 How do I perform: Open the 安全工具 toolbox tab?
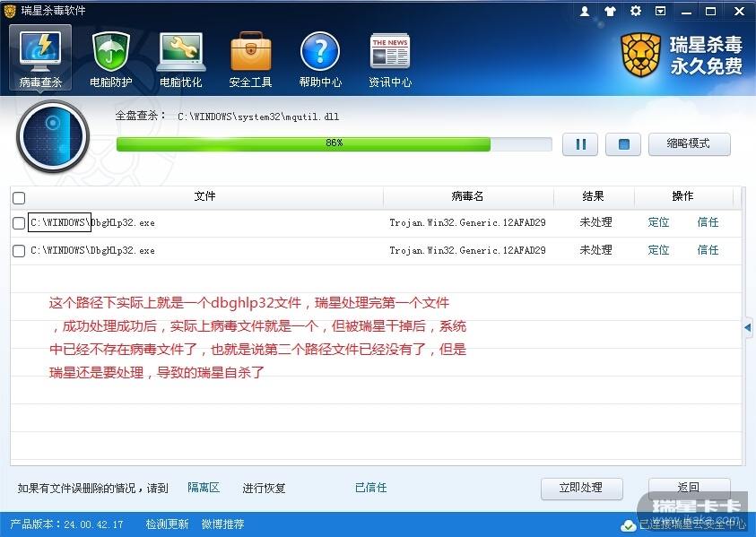(x=250, y=59)
